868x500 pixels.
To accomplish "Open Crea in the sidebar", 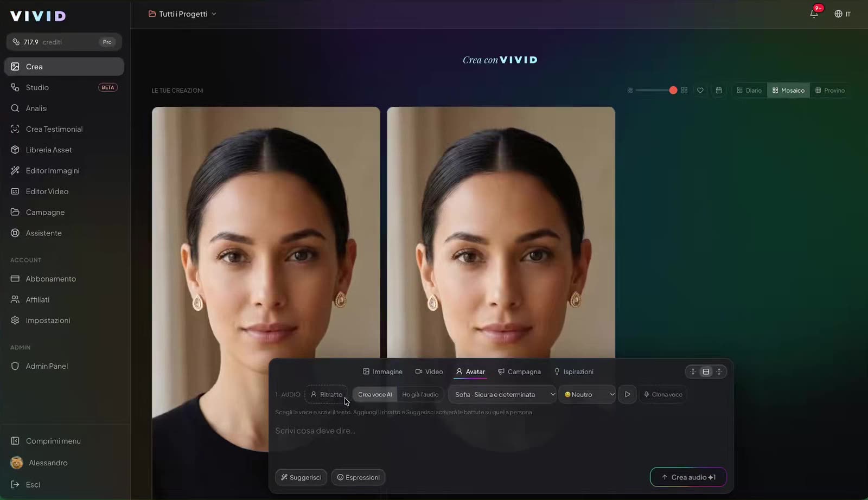I will tap(64, 67).
